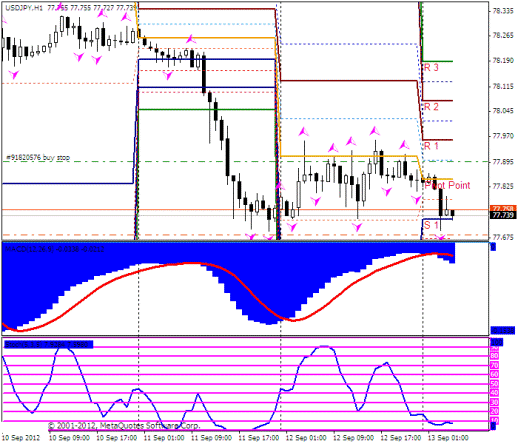The image size is (518, 444).
Task: Click the 77.675 price axis value
Action: pos(502,237)
